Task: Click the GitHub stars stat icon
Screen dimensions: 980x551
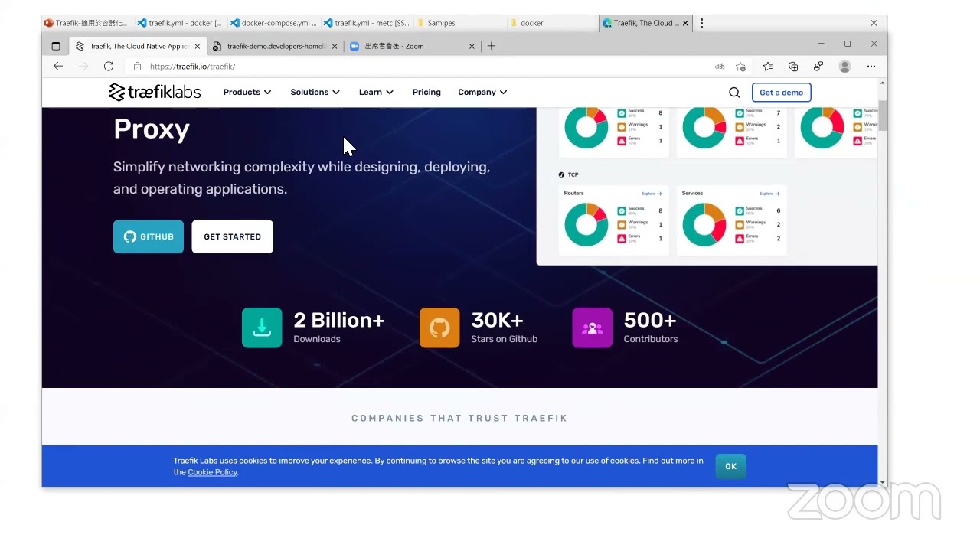Action: [439, 328]
